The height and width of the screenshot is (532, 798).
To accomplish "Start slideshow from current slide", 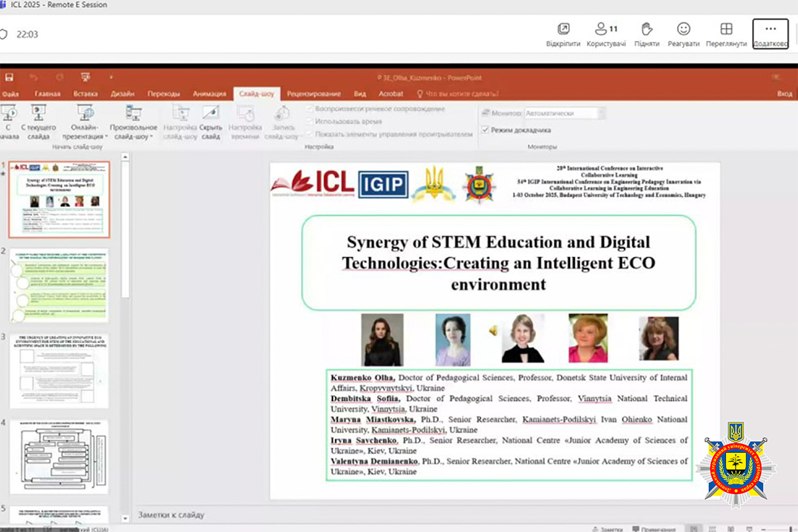I will pos(39,122).
